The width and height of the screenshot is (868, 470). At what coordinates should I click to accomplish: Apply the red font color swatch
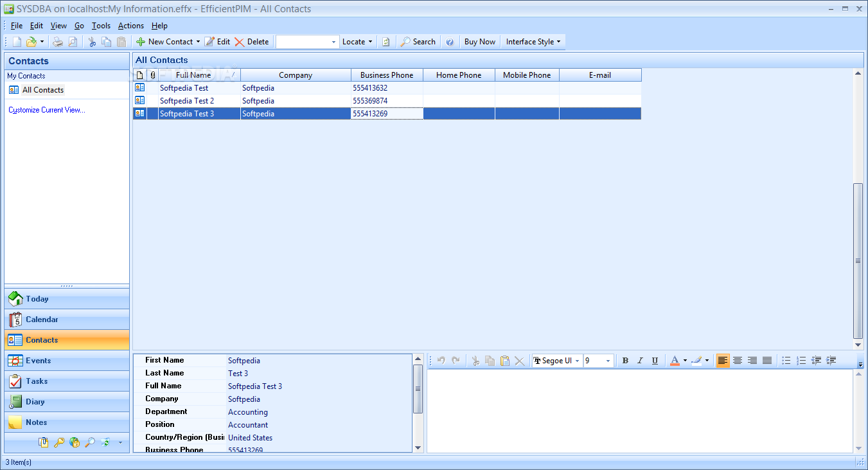675,361
